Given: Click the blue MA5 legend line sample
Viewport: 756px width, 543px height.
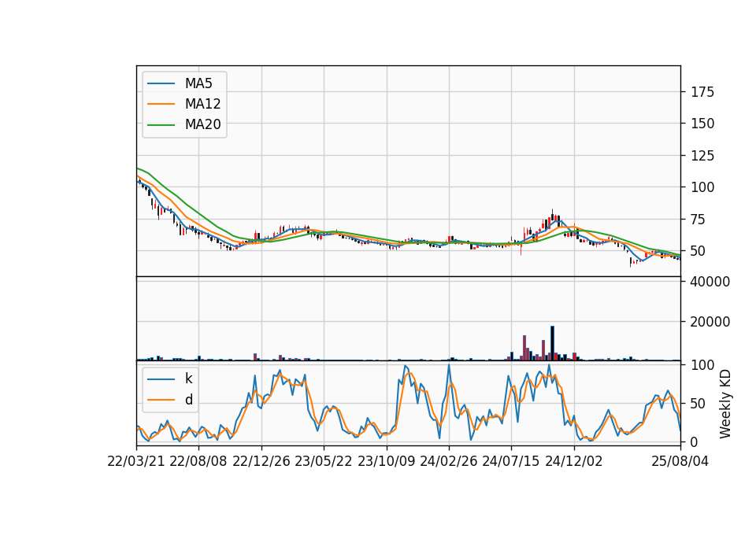Looking at the screenshot, I should [x=161, y=83].
